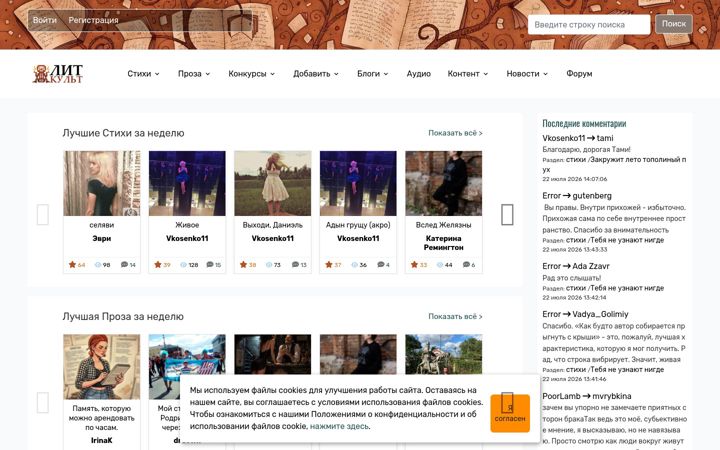This screenshot has width=720, height=450.
Task: Open the Конкурсы dropdown menu
Action: click(252, 73)
